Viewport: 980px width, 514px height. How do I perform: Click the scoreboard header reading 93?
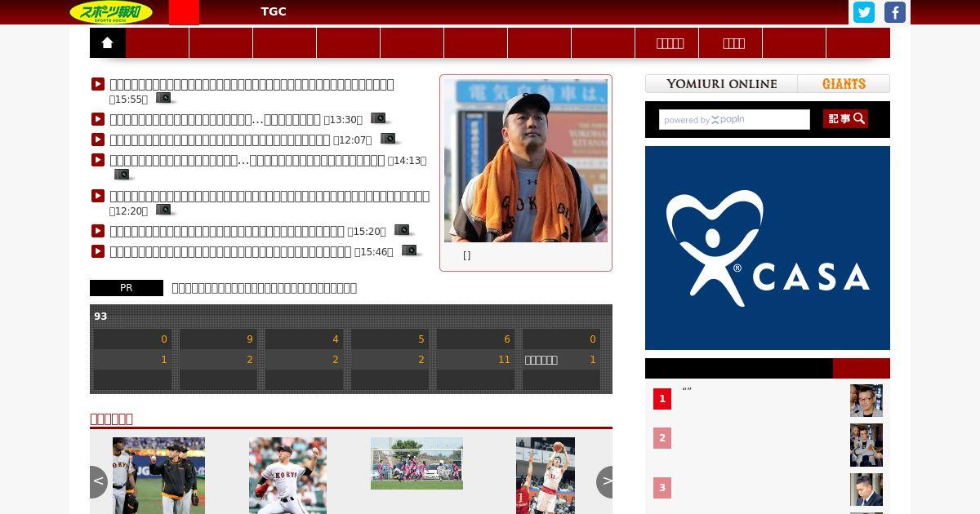(100, 317)
